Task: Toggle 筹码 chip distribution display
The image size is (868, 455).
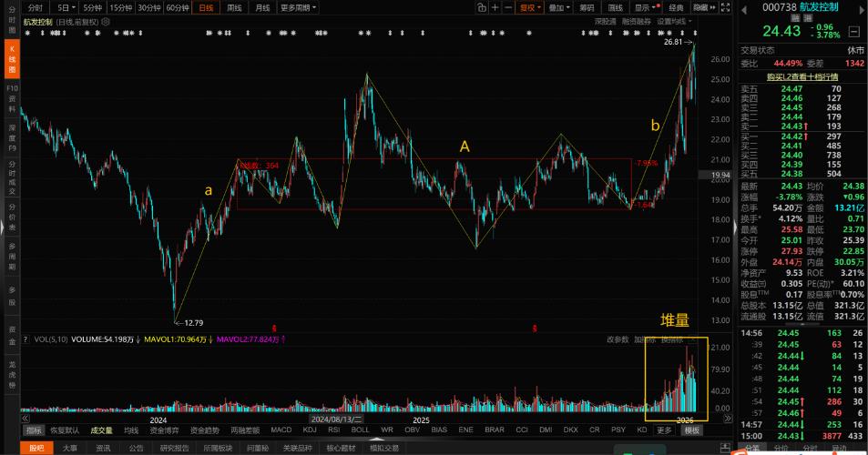Action: [x=587, y=8]
